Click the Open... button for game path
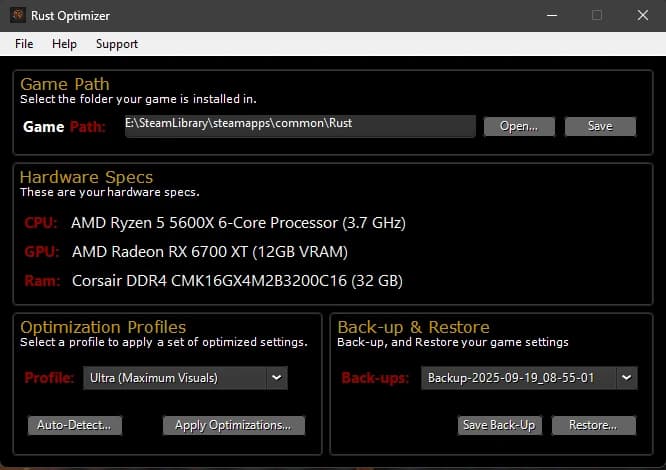 coord(519,127)
